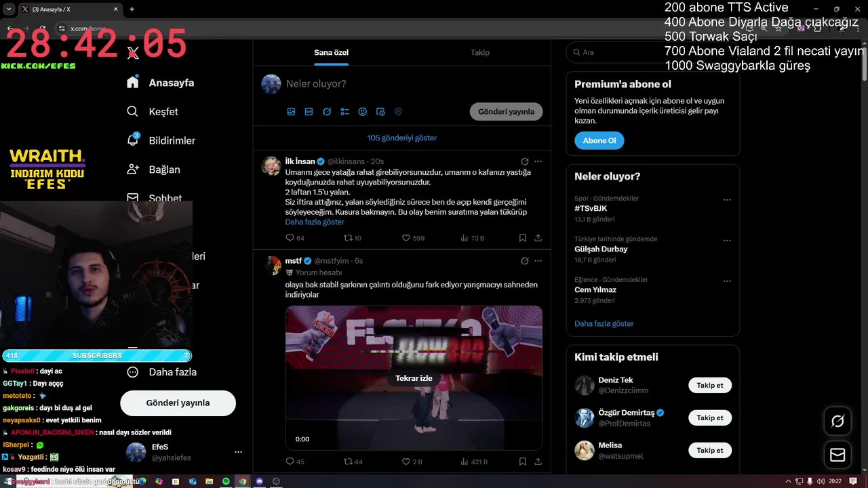
Task: View analytics 421 B on mstf post
Action: (x=474, y=462)
